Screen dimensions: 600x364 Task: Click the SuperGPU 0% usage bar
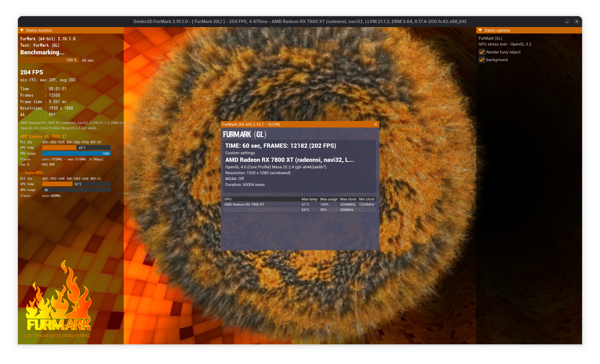76,190
